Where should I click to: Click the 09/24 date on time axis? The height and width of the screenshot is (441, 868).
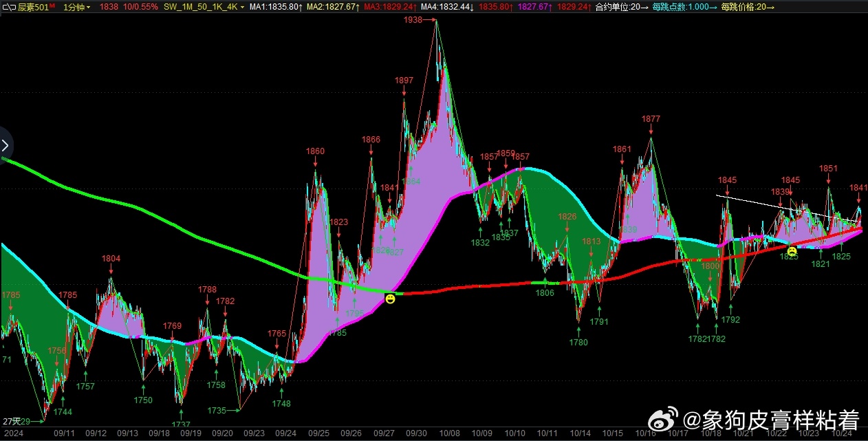285,433
